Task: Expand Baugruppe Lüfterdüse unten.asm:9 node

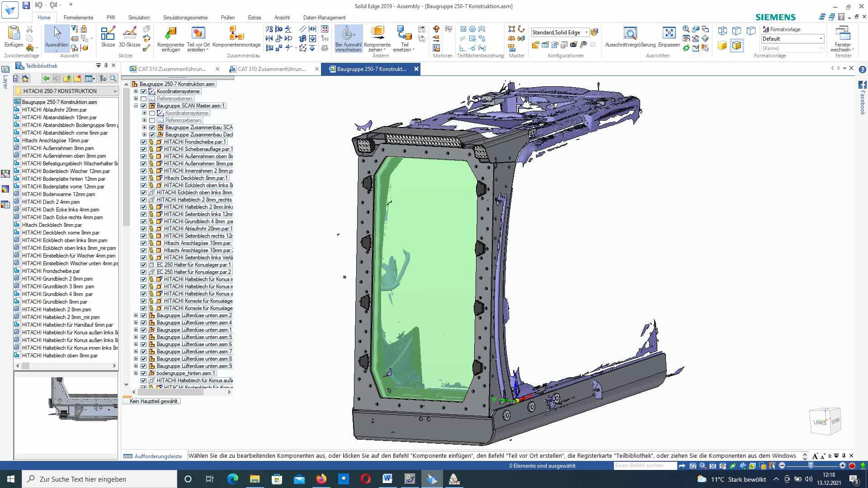Action: [x=136, y=366]
